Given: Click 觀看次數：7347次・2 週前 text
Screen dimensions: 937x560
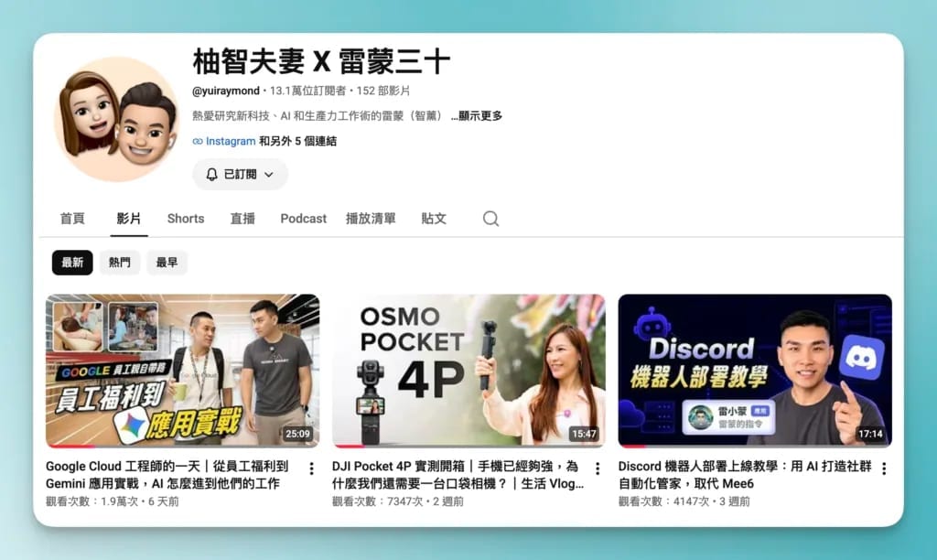Looking at the screenshot, I should (398, 501).
